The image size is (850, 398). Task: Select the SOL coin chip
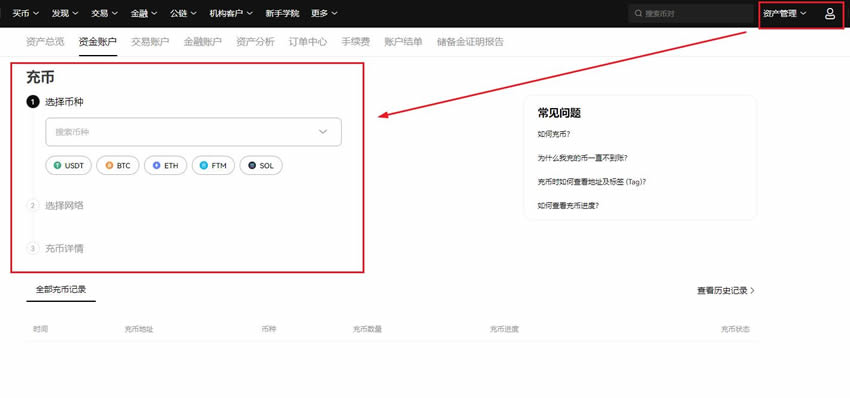click(x=261, y=165)
